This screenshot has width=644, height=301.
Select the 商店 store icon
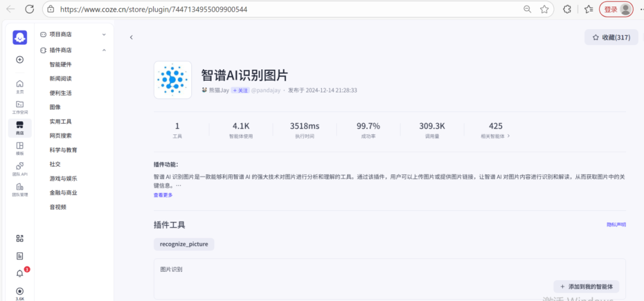coord(20,128)
